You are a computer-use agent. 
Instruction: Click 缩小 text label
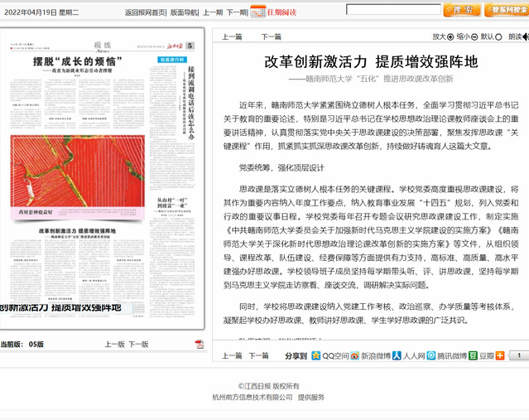coord(464,36)
